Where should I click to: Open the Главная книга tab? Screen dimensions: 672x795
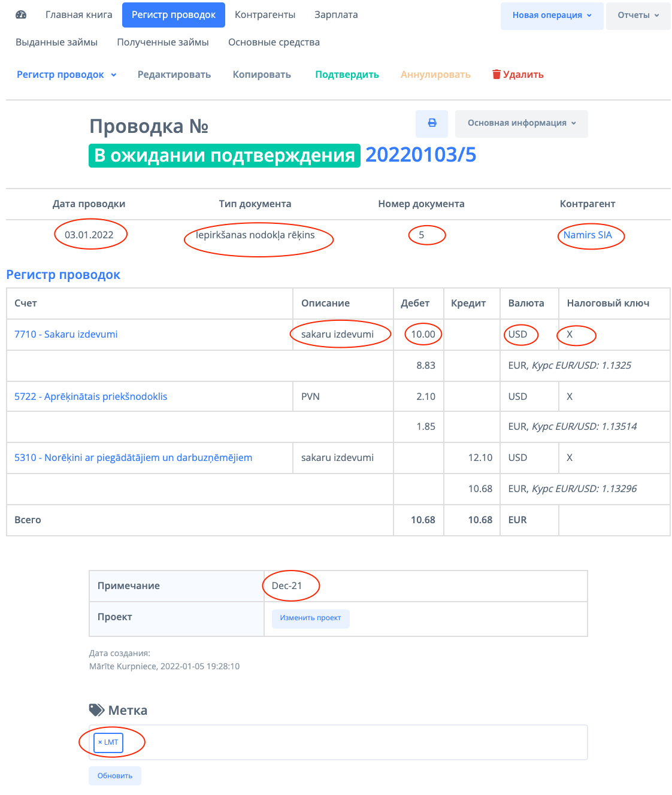(79, 15)
